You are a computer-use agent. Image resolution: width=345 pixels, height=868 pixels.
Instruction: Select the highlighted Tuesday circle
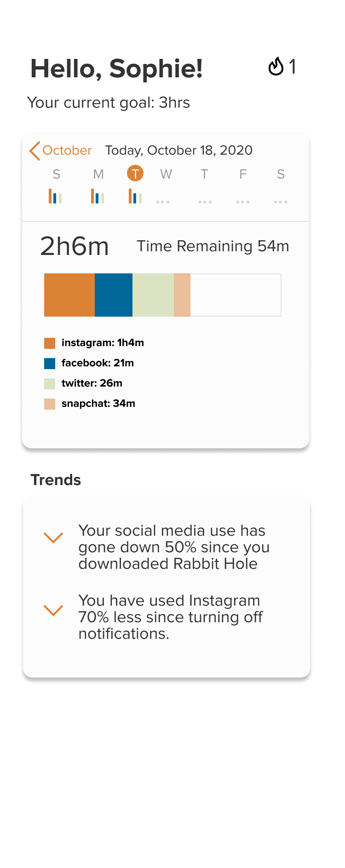[135, 174]
